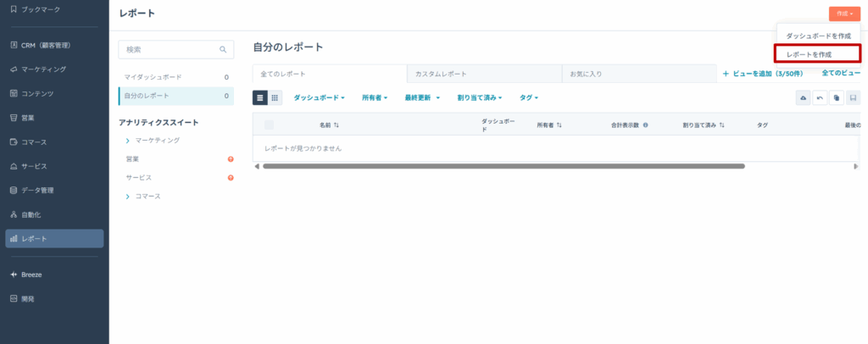This screenshot has height=344, width=868.
Task: Expand the 最終更新 filter dropdown
Action: pyautogui.click(x=422, y=98)
